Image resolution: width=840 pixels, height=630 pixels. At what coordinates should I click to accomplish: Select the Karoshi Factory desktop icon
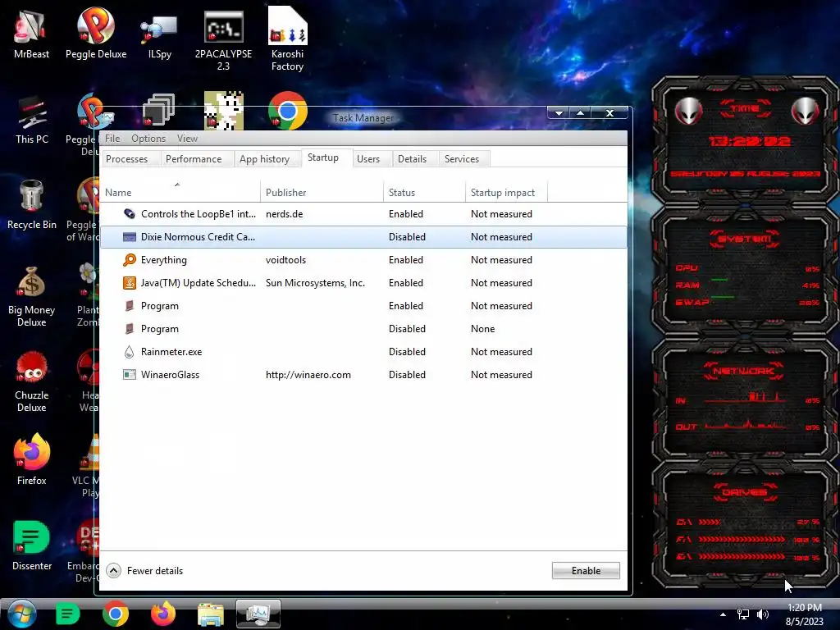[x=287, y=39]
